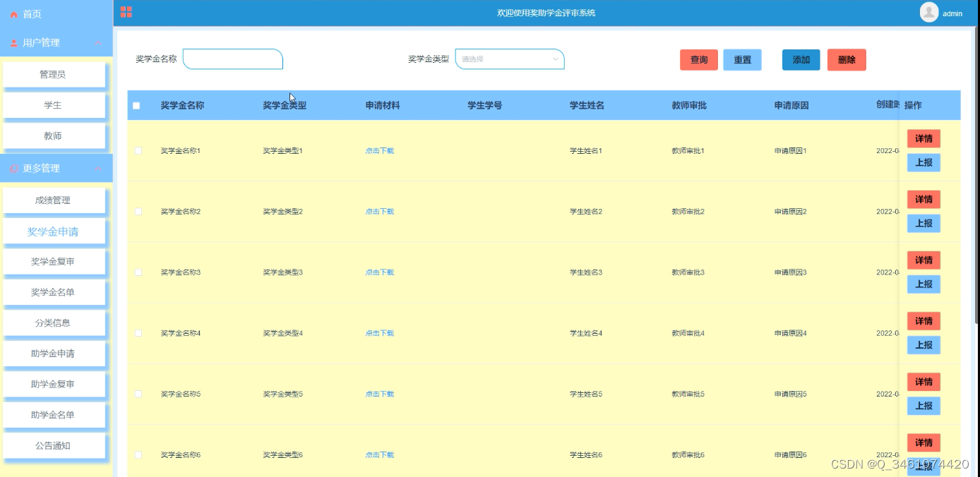Screen dimensions: 980x477
Task: Click the 添加 add button
Action: tap(801, 60)
